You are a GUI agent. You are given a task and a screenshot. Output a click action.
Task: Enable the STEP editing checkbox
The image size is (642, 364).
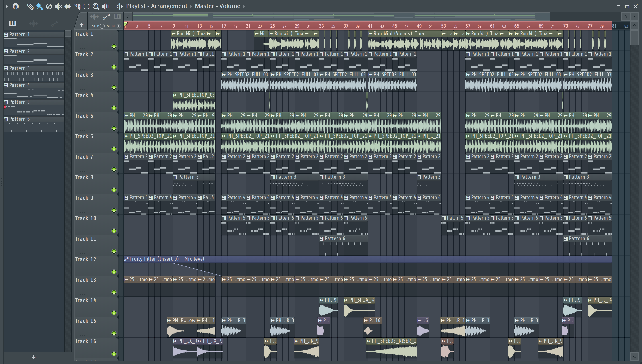pos(102,26)
